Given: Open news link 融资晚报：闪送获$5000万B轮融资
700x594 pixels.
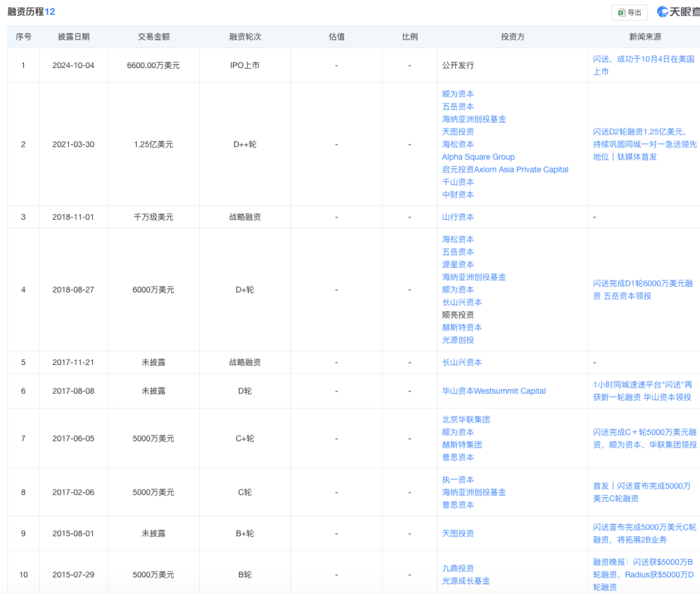Looking at the screenshot, I should coord(644,575).
